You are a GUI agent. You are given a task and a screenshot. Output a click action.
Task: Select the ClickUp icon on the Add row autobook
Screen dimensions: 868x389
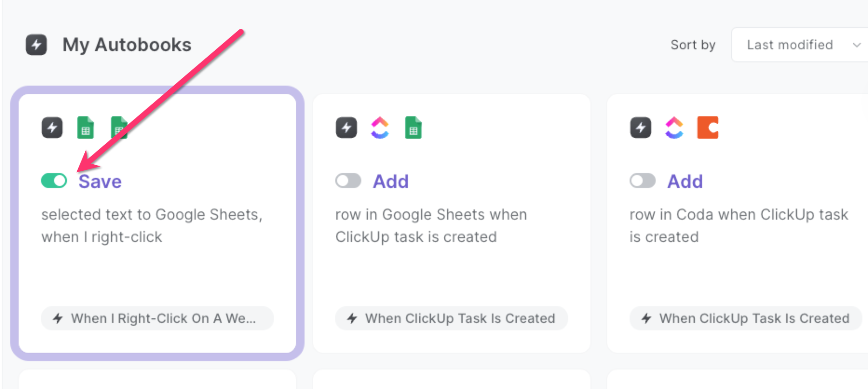tap(380, 128)
